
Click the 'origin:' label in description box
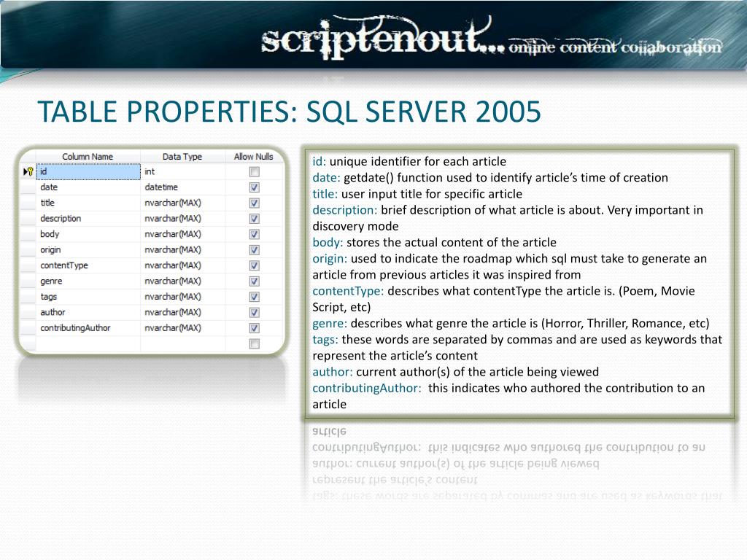330,259
